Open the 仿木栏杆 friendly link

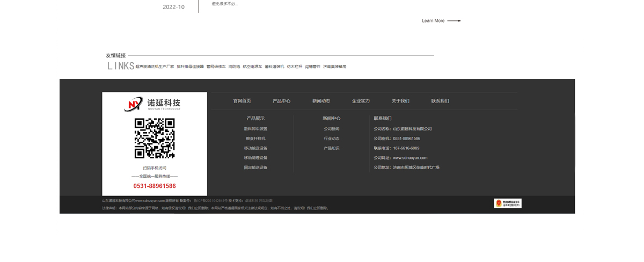click(x=295, y=67)
